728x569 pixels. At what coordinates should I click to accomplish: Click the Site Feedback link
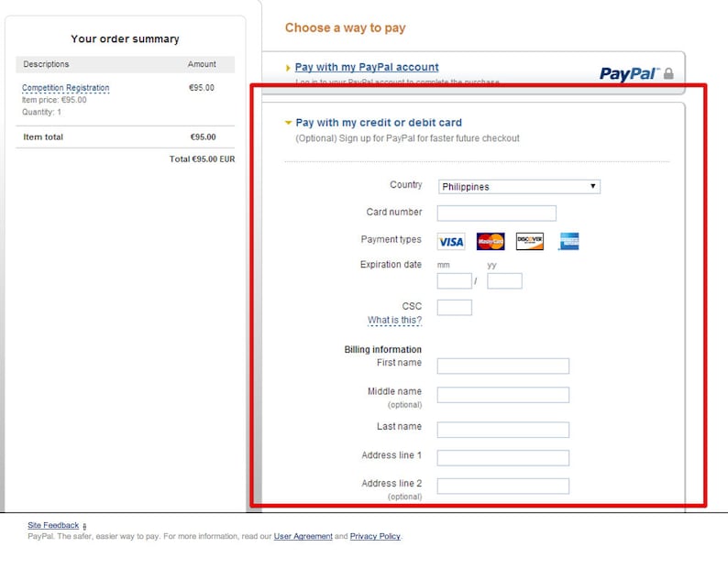point(53,525)
